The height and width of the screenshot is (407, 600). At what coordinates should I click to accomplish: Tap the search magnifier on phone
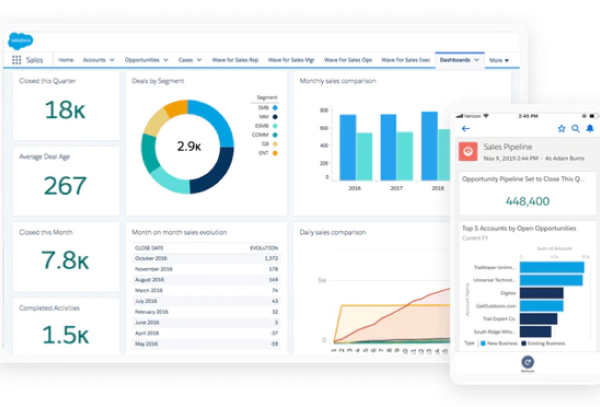tap(576, 129)
